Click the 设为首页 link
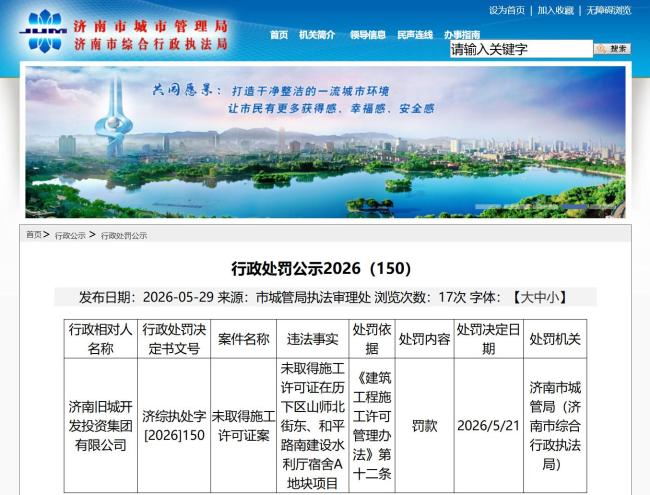The height and width of the screenshot is (495, 650). tap(507, 10)
